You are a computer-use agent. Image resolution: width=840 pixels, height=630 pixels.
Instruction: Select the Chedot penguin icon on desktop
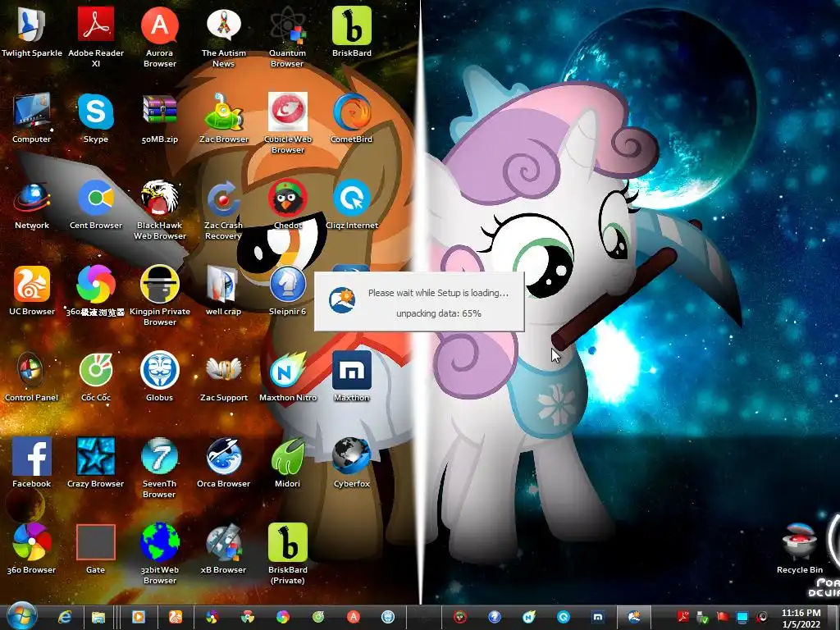pos(288,199)
